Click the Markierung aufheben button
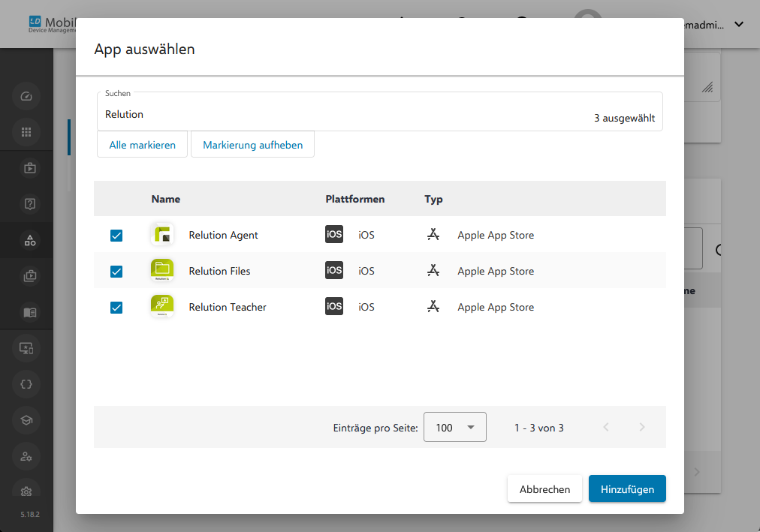Screen dimensions: 760x532 (252, 144)
